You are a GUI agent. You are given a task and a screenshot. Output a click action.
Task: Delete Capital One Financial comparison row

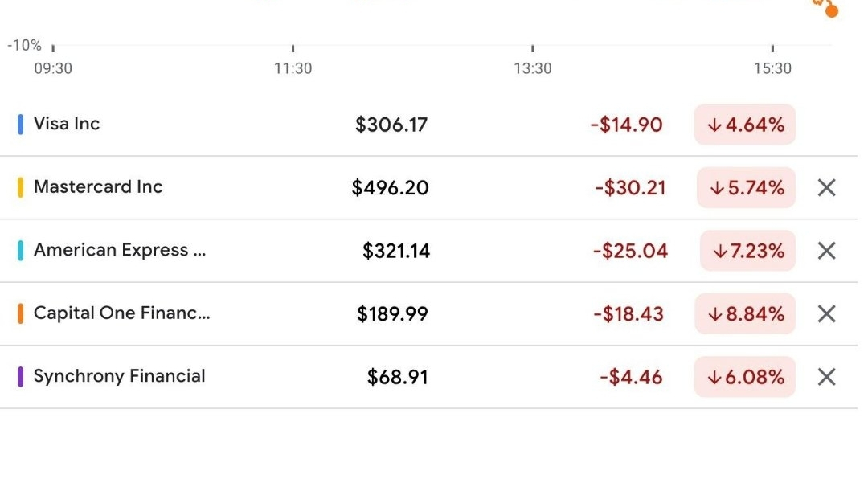coord(826,314)
